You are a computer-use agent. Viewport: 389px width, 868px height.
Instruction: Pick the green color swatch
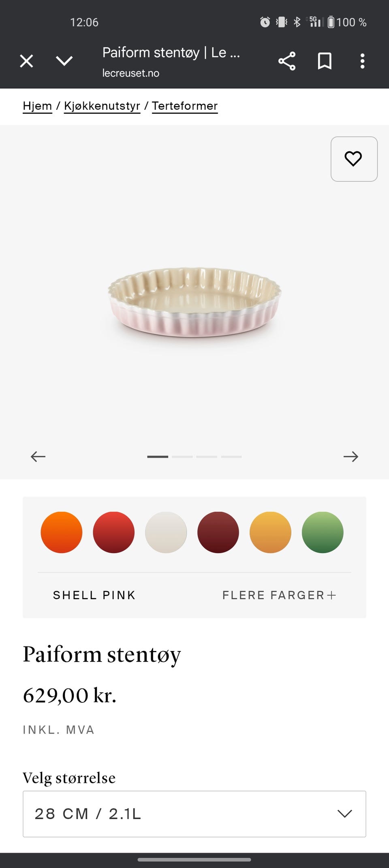click(x=323, y=532)
